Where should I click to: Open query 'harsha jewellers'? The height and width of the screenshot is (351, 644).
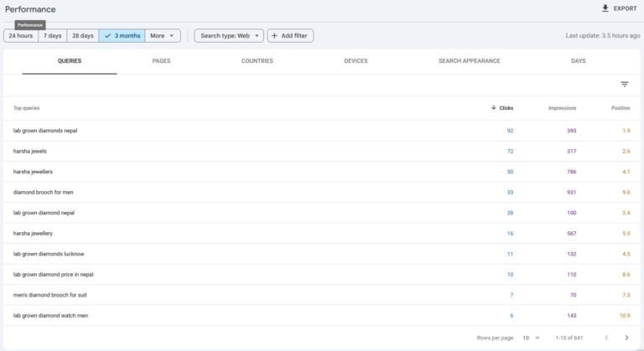[x=33, y=172]
